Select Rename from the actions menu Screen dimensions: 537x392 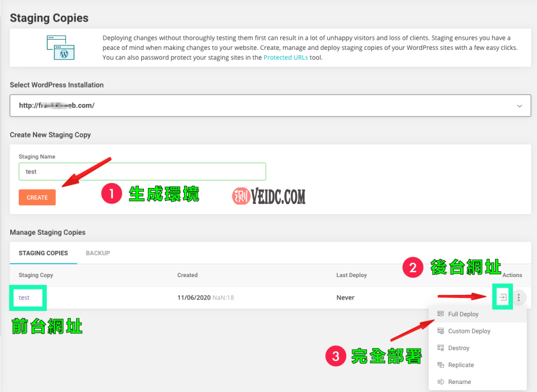click(x=460, y=381)
